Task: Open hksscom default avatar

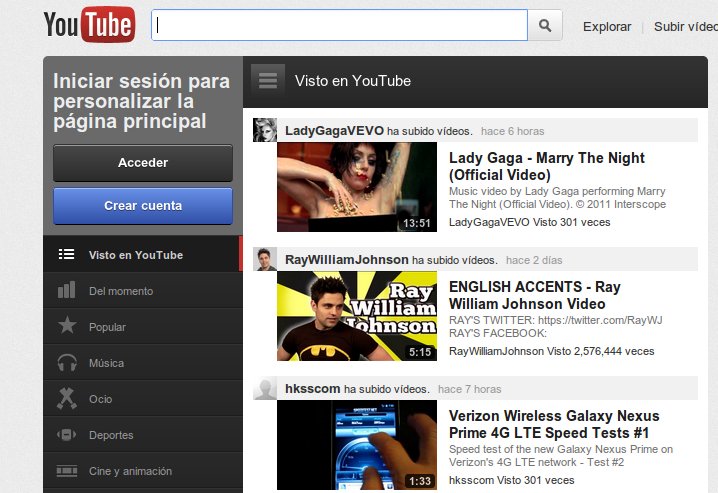Action: pos(265,388)
